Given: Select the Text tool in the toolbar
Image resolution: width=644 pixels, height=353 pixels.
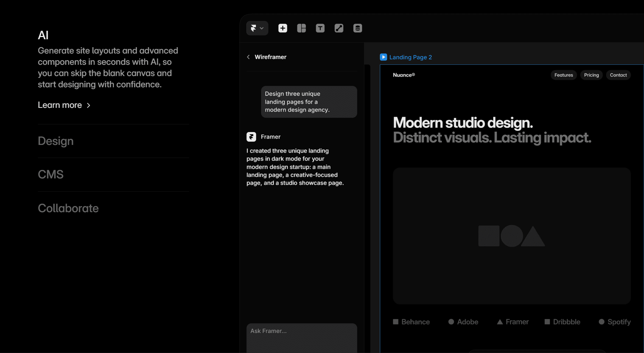Looking at the screenshot, I should pyautogui.click(x=320, y=28).
